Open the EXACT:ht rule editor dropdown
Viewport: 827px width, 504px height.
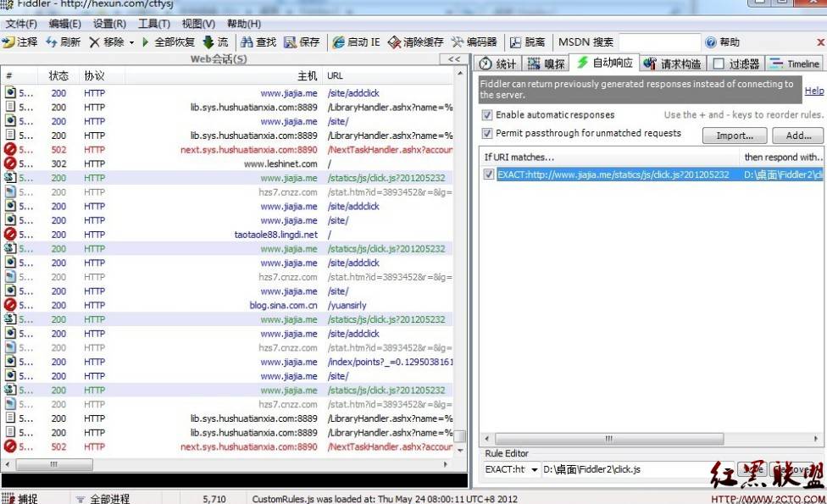click(535, 469)
